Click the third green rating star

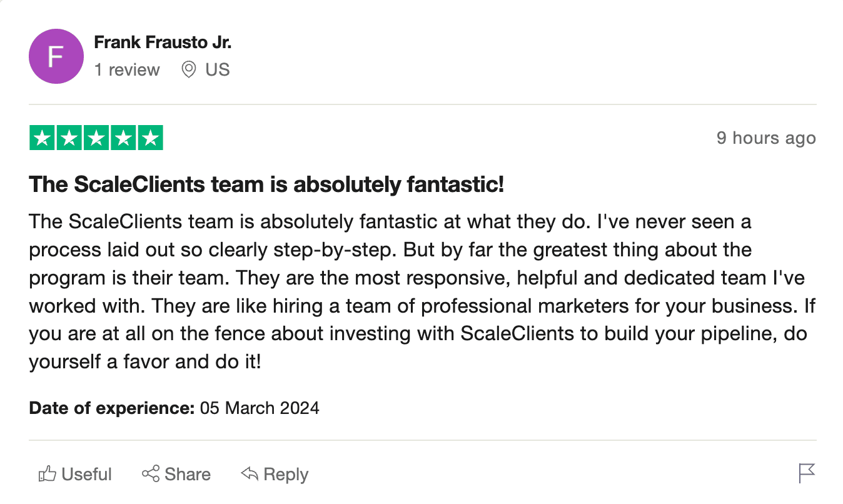pyautogui.click(x=96, y=138)
